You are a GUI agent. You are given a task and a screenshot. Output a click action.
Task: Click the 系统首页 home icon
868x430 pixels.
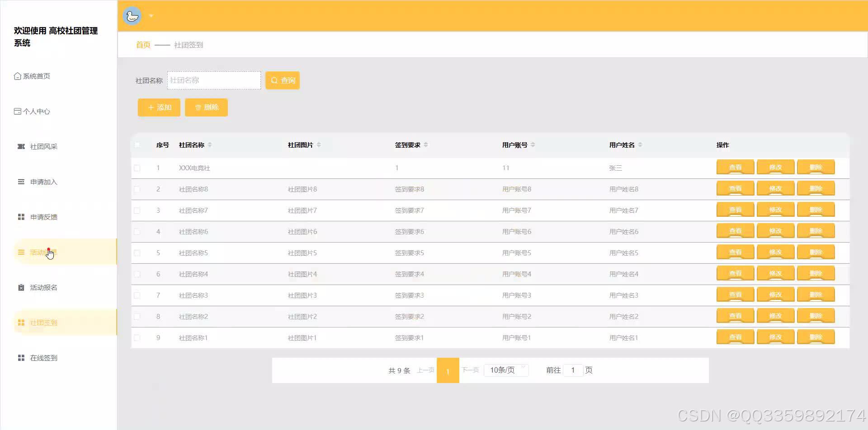tap(17, 76)
